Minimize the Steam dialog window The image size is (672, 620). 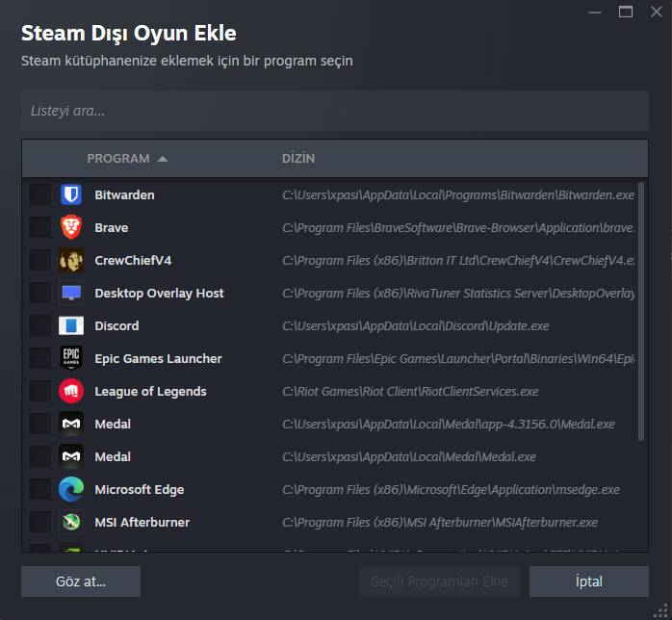(x=595, y=13)
